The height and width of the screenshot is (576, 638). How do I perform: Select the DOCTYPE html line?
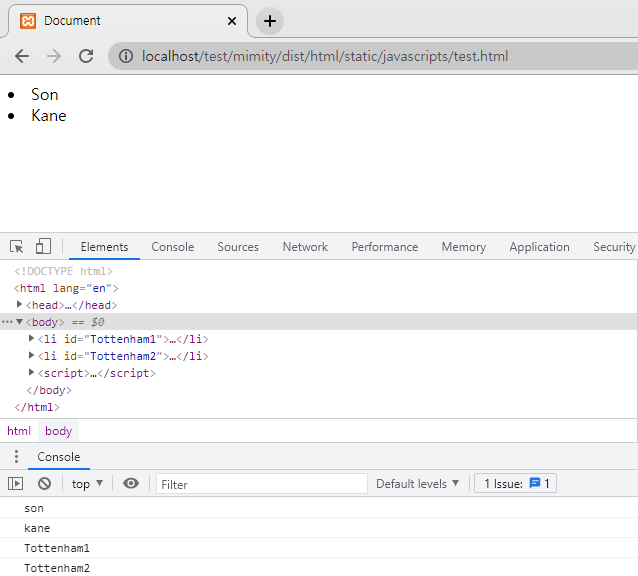click(x=63, y=271)
